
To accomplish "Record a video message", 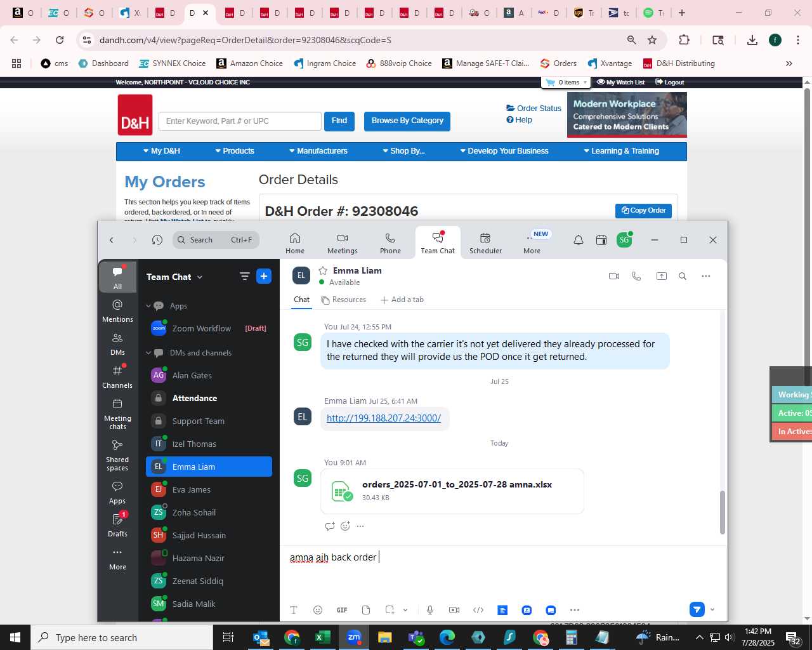I will [454, 610].
